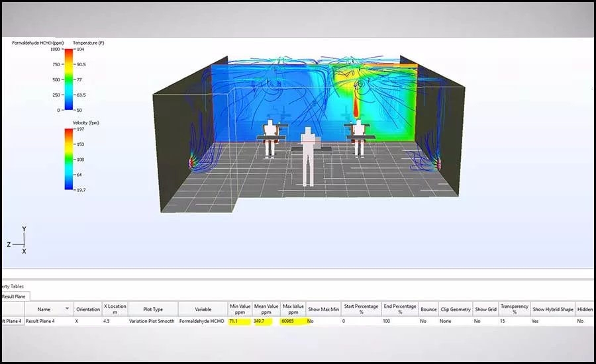The height and width of the screenshot is (364, 596).
Task: Select the Max Value cell 60965
Action: 293,321
